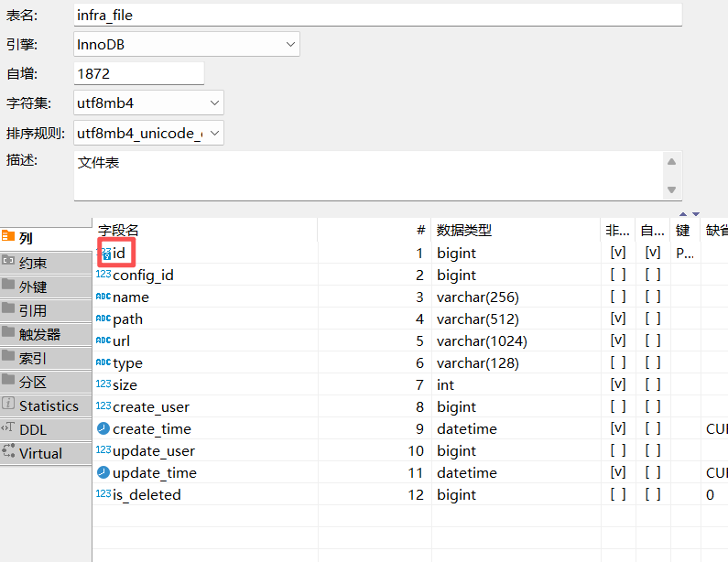Image resolution: width=728 pixels, height=562 pixels.
Task: Toggle the auto-increment checkbox for id row
Action: pos(652,253)
